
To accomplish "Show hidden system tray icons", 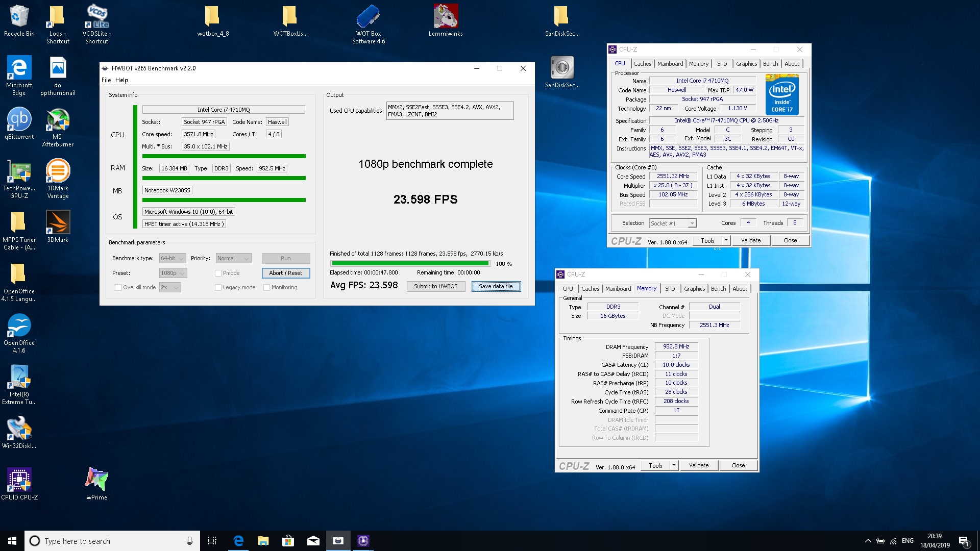I will point(868,541).
